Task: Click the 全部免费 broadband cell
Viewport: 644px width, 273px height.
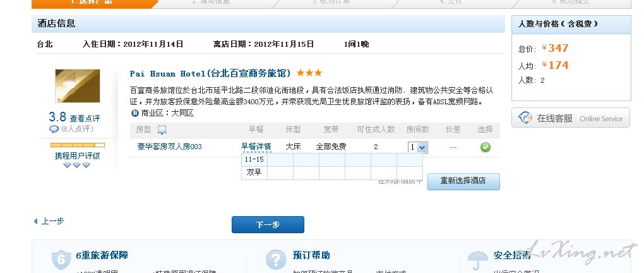Action: 331,147
